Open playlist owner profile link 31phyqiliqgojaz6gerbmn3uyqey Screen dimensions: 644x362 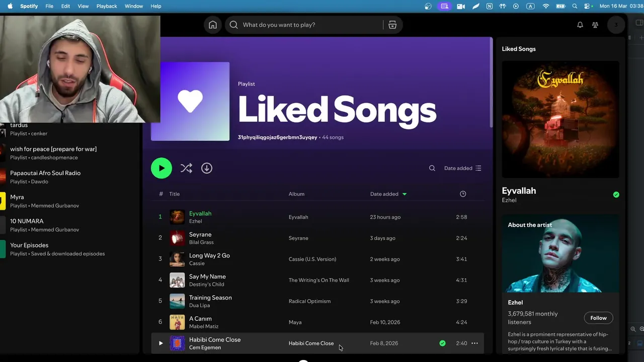click(277, 137)
